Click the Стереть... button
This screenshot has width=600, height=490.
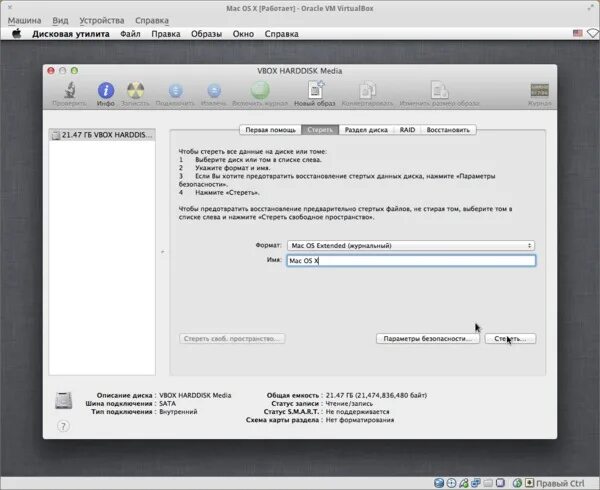pos(510,339)
